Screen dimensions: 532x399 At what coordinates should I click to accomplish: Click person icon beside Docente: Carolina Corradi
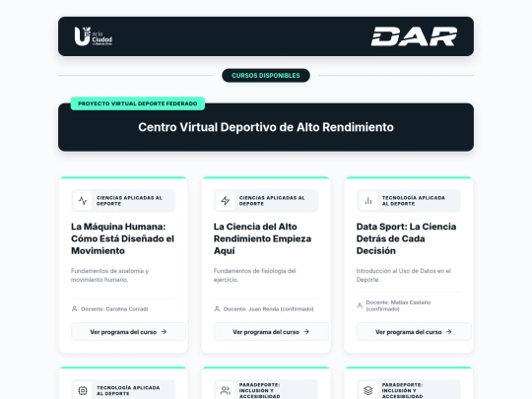coord(74,308)
